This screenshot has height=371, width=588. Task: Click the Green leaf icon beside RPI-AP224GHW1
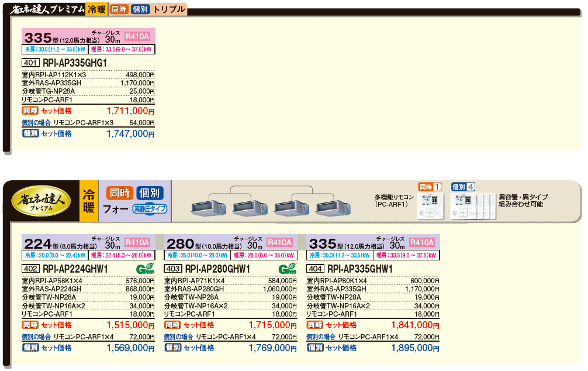point(145,269)
